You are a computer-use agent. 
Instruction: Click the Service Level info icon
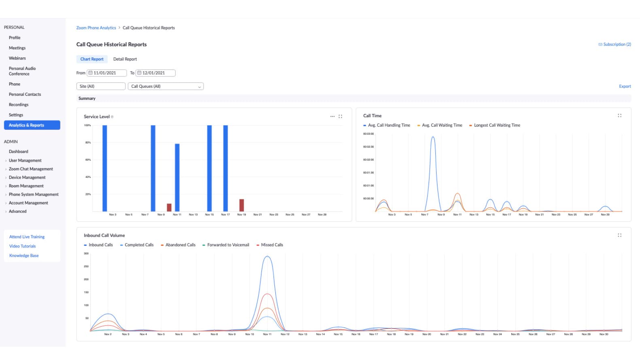click(112, 117)
